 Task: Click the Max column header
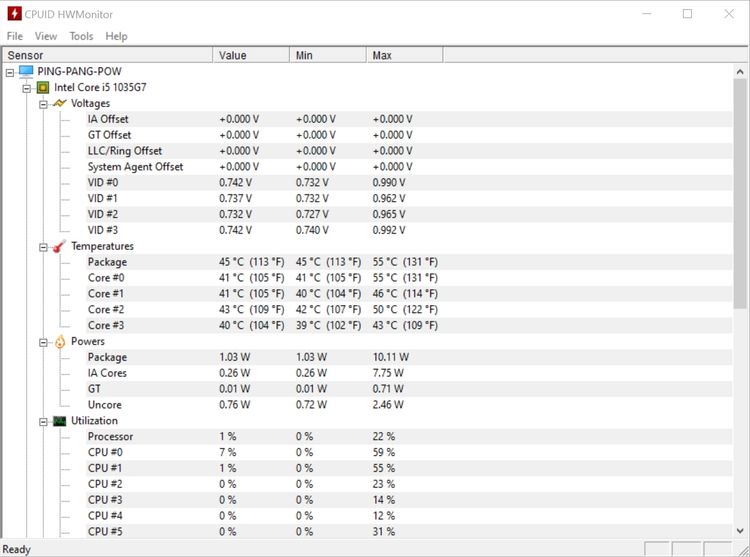pos(381,55)
